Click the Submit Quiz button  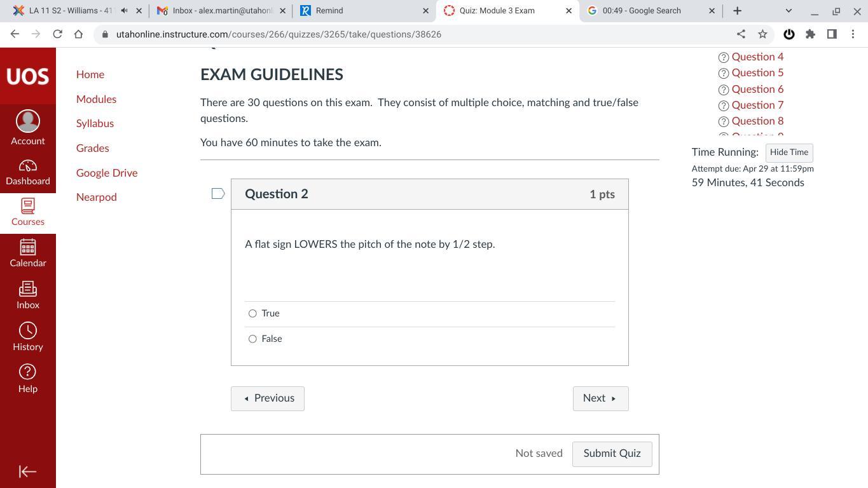pyautogui.click(x=612, y=454)
